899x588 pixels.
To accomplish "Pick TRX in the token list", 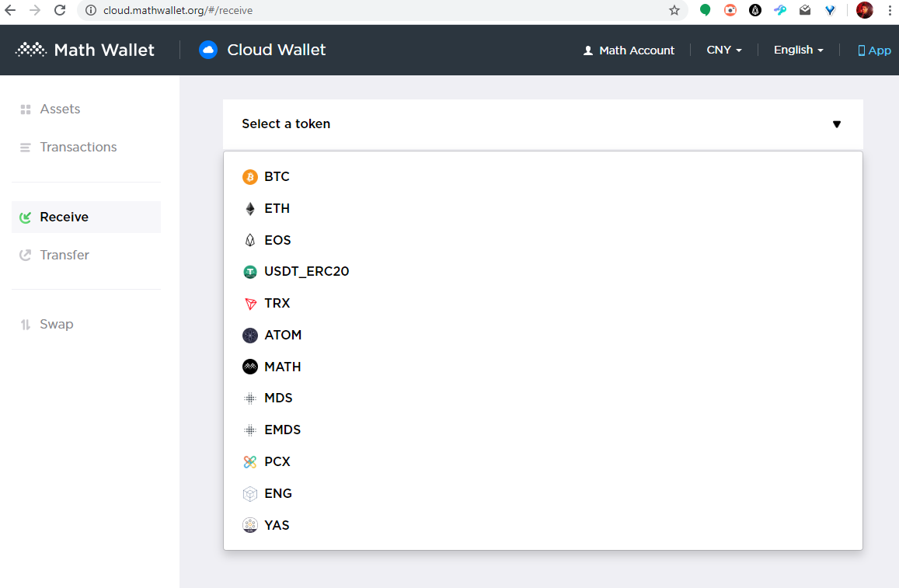I will pos(543,304).
